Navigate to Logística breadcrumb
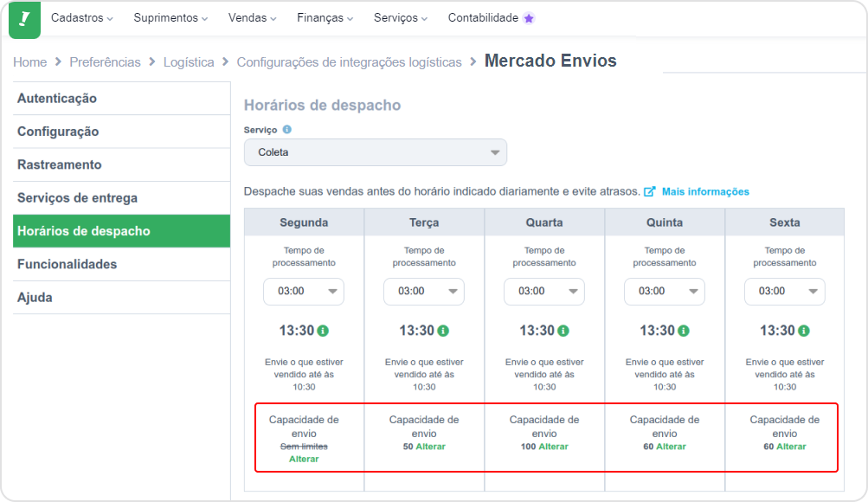 coord(189,62)
